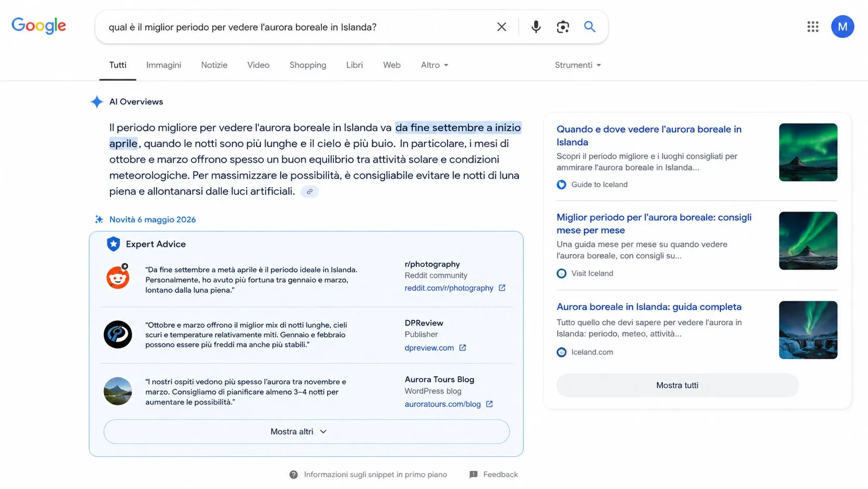The image size is (868, 489).
Task: Click the Aurora Tours Blog source name
Action: (x=439, y=380)
